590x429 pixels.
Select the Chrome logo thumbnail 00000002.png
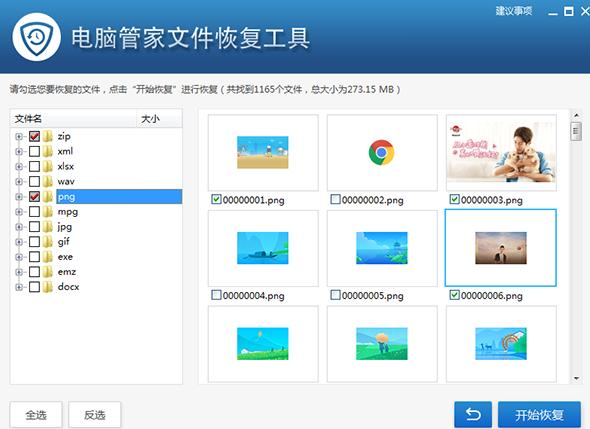coord(382,152)
